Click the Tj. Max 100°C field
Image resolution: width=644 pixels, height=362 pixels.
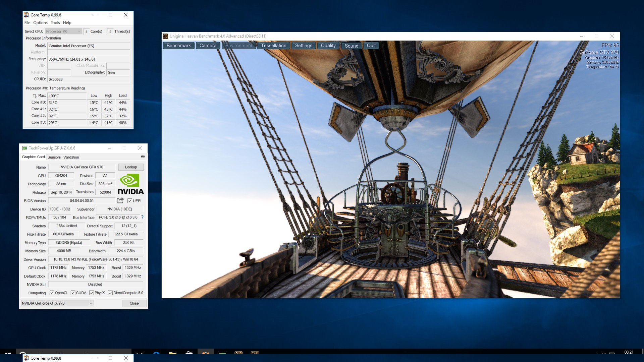coord(67,96)
